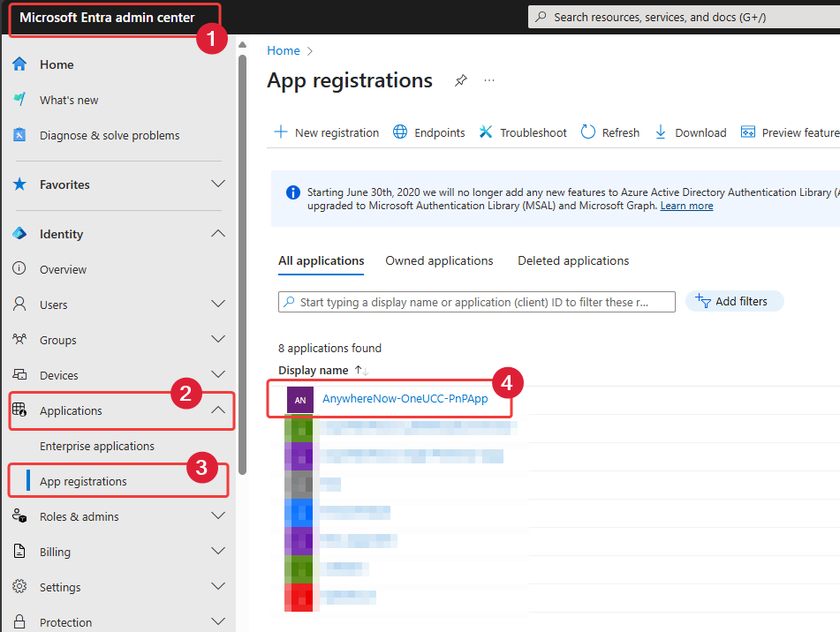Click the AN purple application avatar
Screen dimensions: 840x632
(x=300, y=400)
